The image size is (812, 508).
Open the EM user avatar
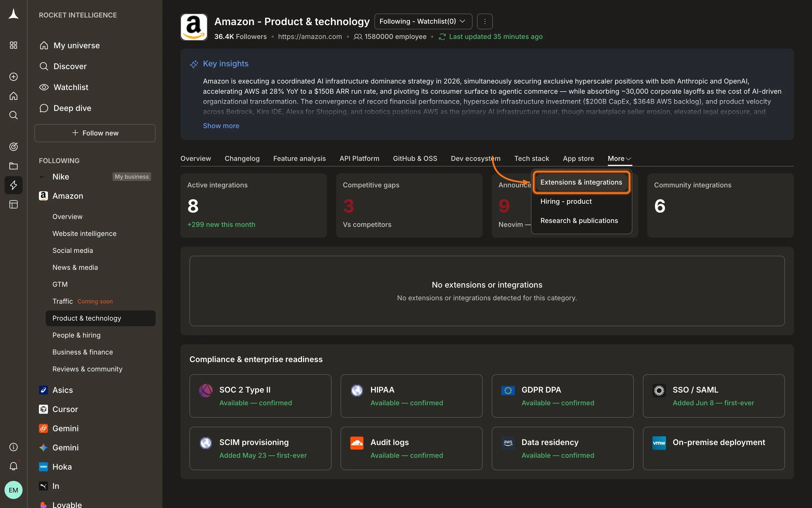tap(14, 490)
